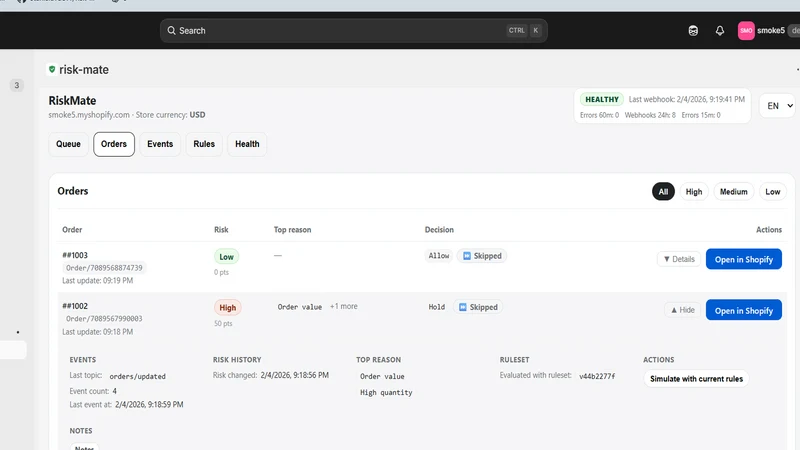The image size is (800, 450).
Task: Switch to the Queue tab
Action: coord(68,144)
